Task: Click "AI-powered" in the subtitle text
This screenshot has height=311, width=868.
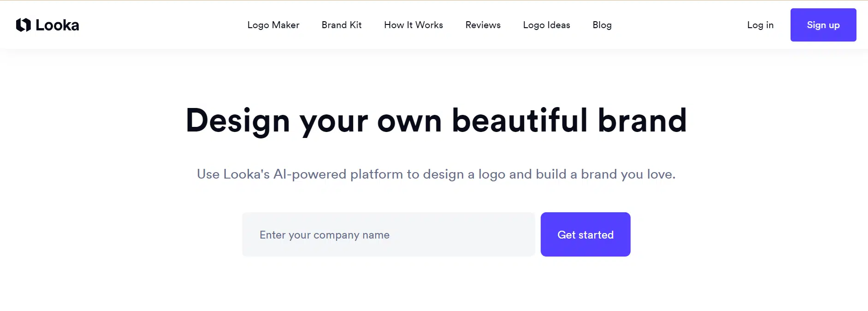Action: [310, 174]
